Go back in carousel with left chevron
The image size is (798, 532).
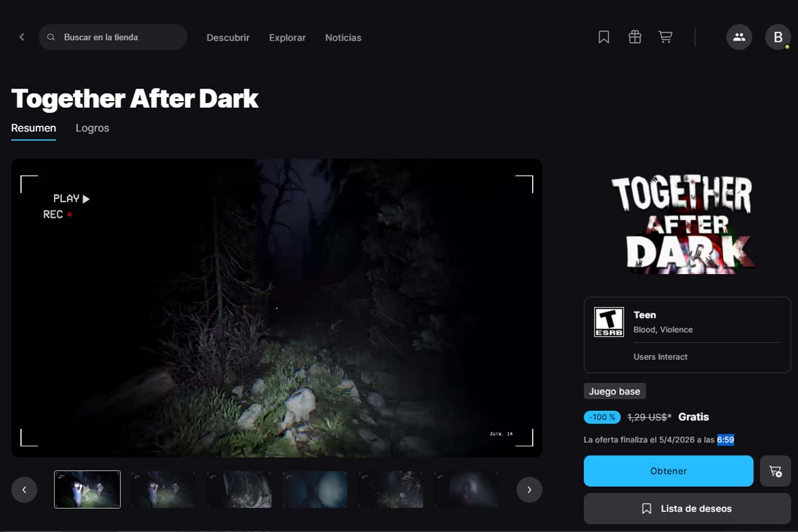click(25, 489)
